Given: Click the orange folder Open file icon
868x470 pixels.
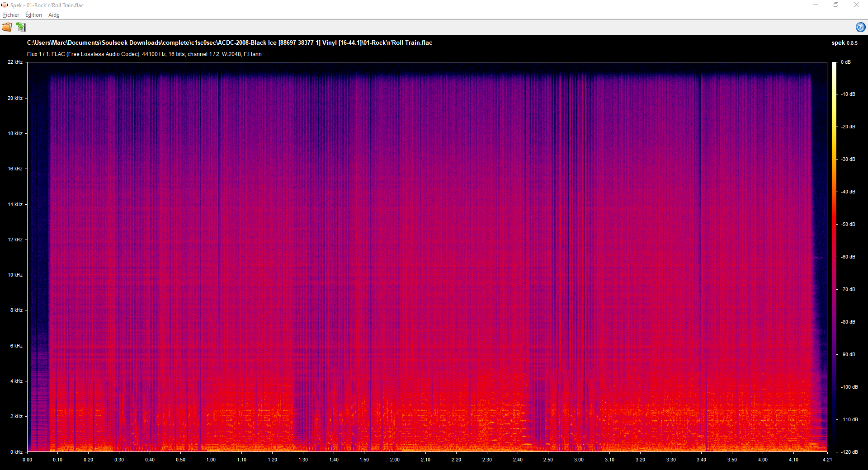Looking at the screenshot, I should (x=7, y=27).
